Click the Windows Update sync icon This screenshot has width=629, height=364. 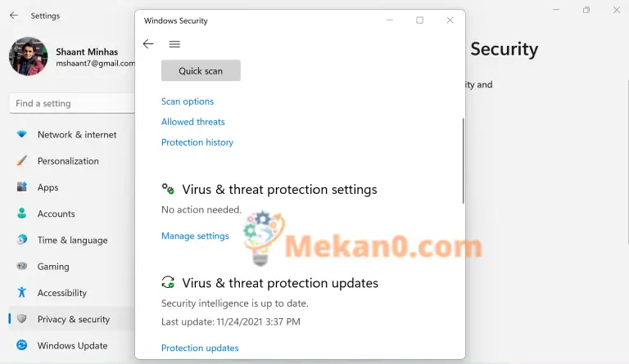click(21, 345)
